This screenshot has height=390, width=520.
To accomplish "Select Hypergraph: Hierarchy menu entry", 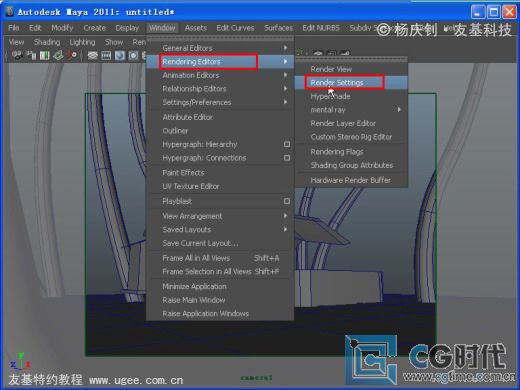I will (x=200, y=144).
